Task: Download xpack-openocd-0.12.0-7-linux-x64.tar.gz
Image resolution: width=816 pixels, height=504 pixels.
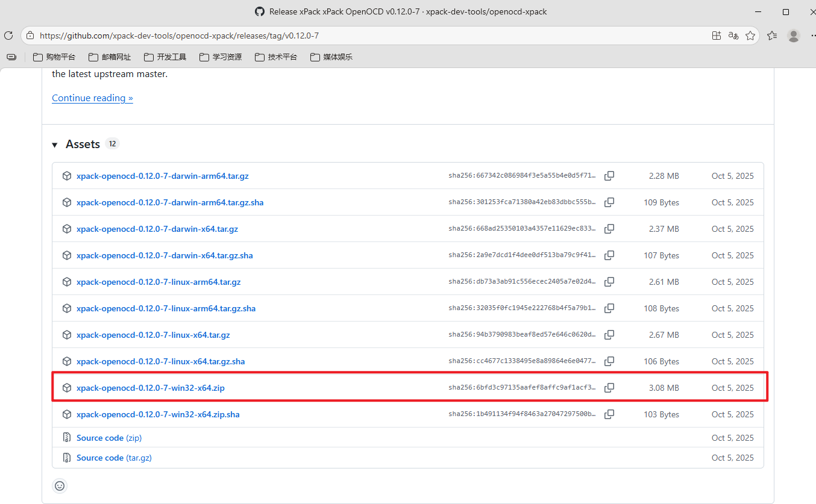Action: (x=153, y=335)
